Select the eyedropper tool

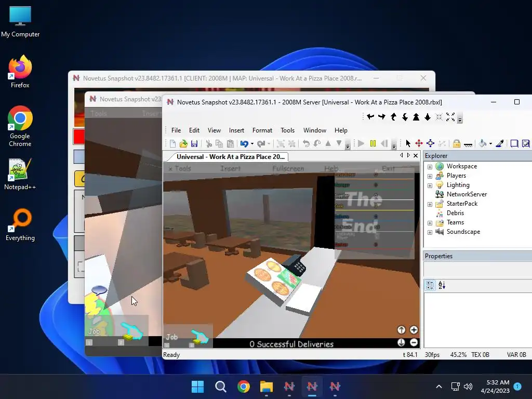click(499, 143)
